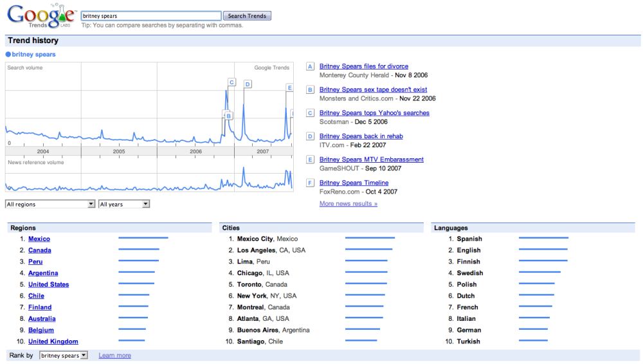Click the Learn more link
Viewport: 643px width, 364px height.
[x=115, y=356]
